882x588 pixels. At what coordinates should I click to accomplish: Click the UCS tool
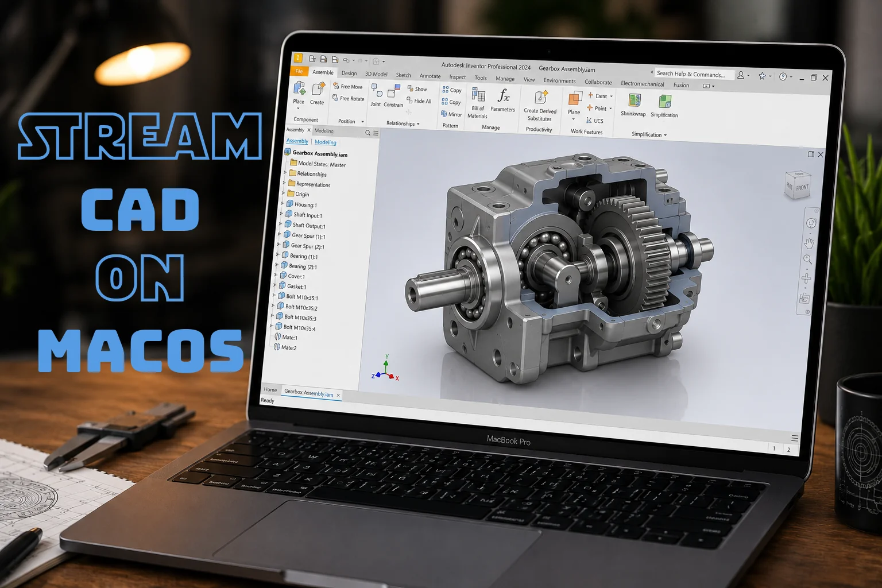coord(595,121)
